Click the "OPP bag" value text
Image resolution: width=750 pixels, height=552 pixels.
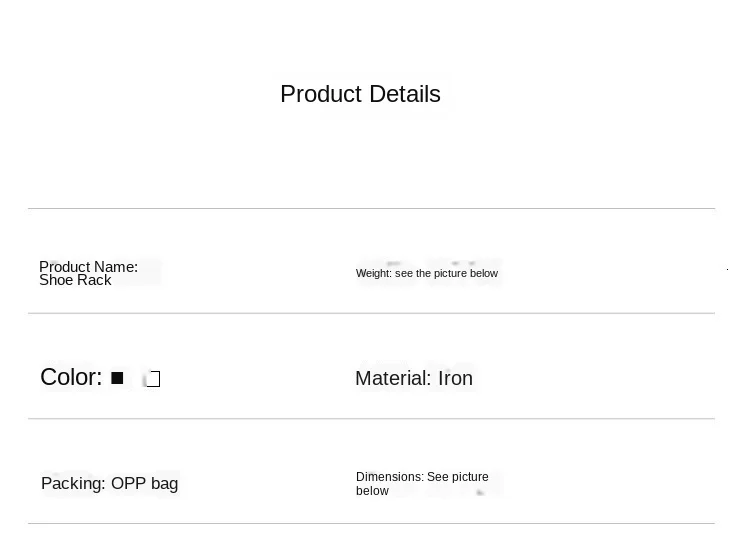(x=144, y=484)
